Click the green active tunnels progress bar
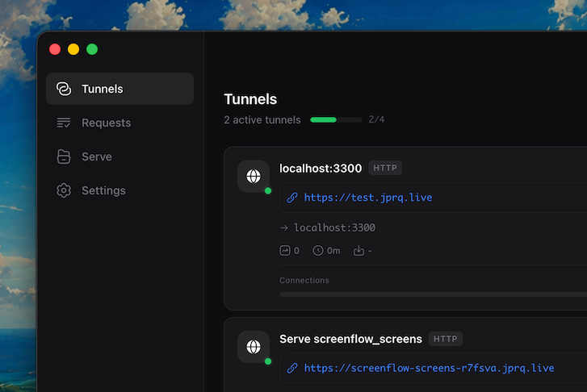Screen dimensions: 587x392 (336, 119)
